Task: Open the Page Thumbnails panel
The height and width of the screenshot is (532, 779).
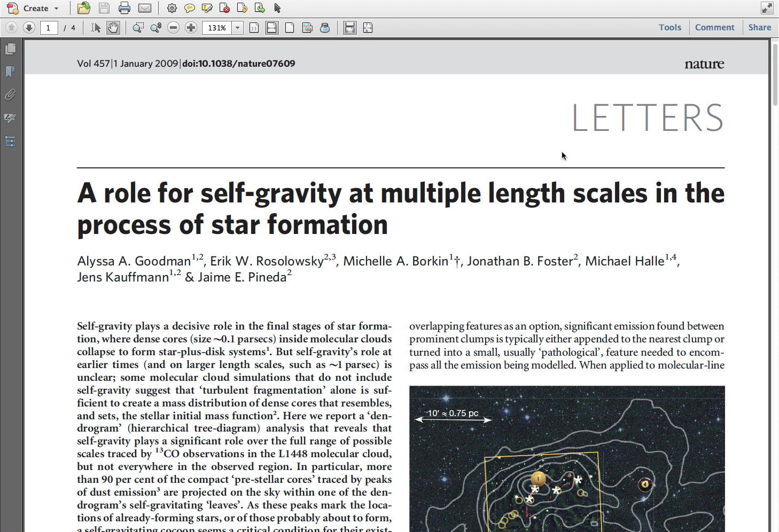Action: pos(10,49)
